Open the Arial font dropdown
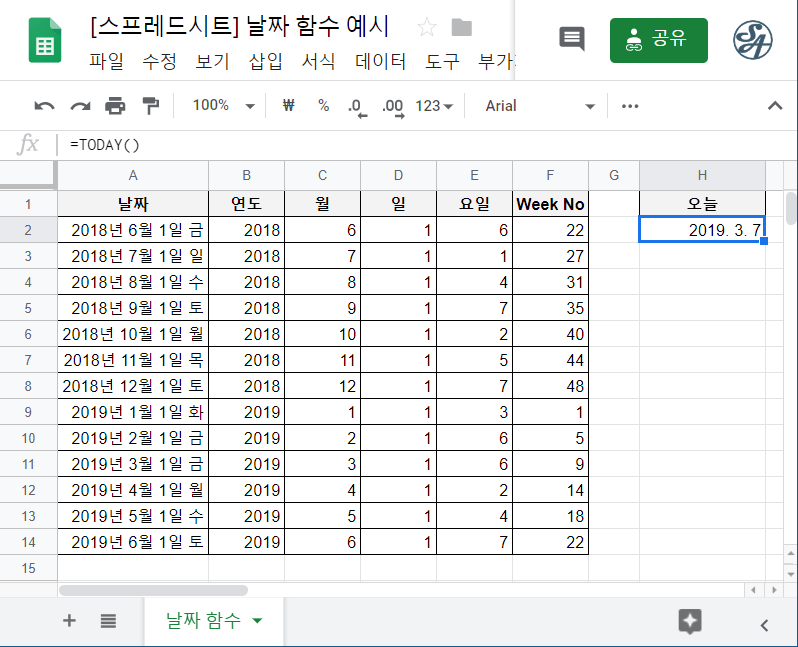 pyautogui.click(x=540, y=106)
